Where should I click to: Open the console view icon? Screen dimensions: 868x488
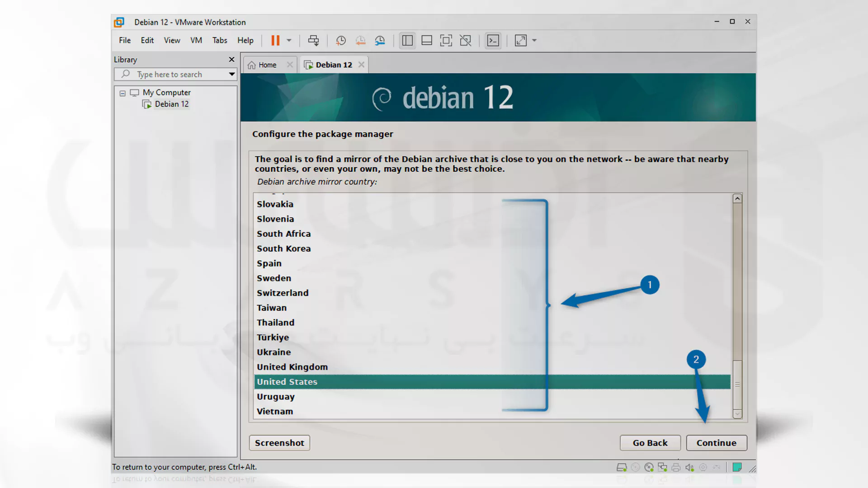(493, 41)
